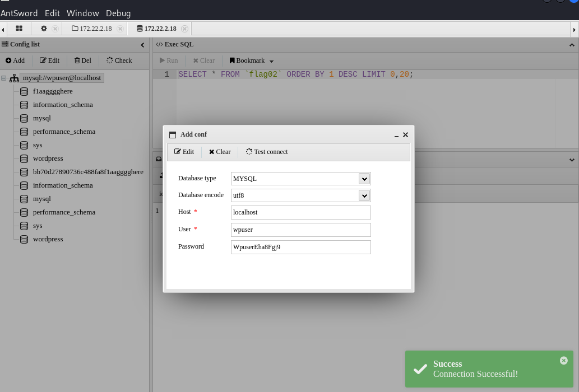
Task: Click database icon next to bb70d27890736c488fa8f1aagggghere
Action: click(24, 172)
